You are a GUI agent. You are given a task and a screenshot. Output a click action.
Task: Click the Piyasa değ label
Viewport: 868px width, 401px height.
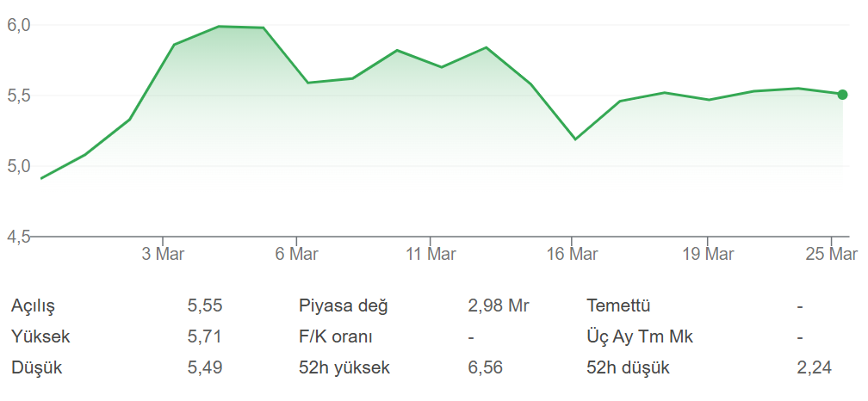[x=344, y=306]
